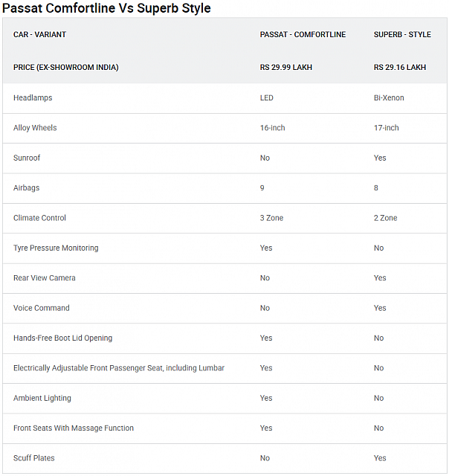Click the "RS 29.16 LAKH" price cell
This screenshot has width=449, height=476.
coord(400,68)
